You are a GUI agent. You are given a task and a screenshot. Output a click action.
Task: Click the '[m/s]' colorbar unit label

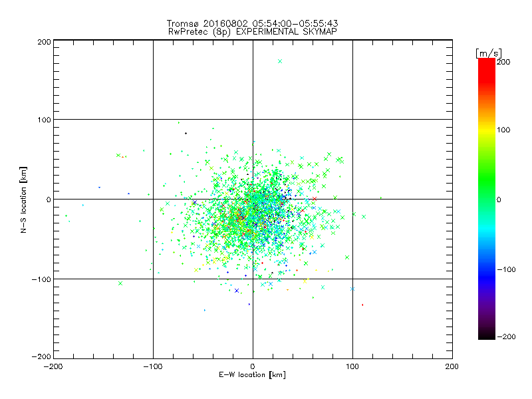click(x=489, y=53)
